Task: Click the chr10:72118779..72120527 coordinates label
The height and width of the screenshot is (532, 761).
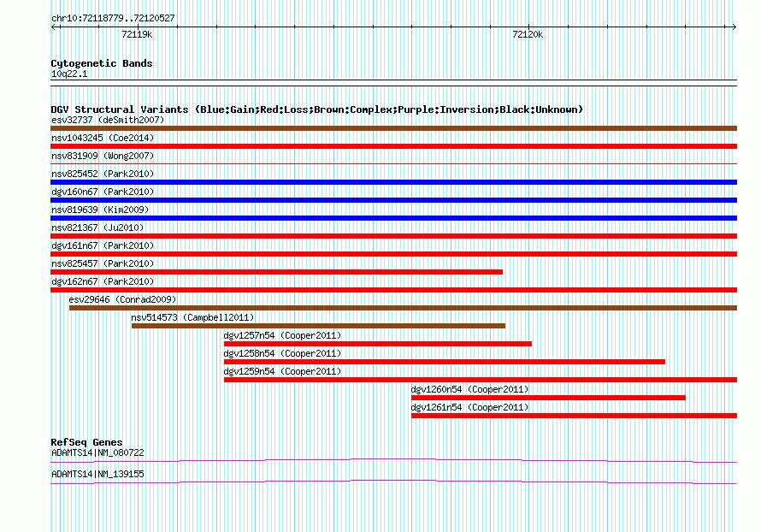Action: point(113,19)
